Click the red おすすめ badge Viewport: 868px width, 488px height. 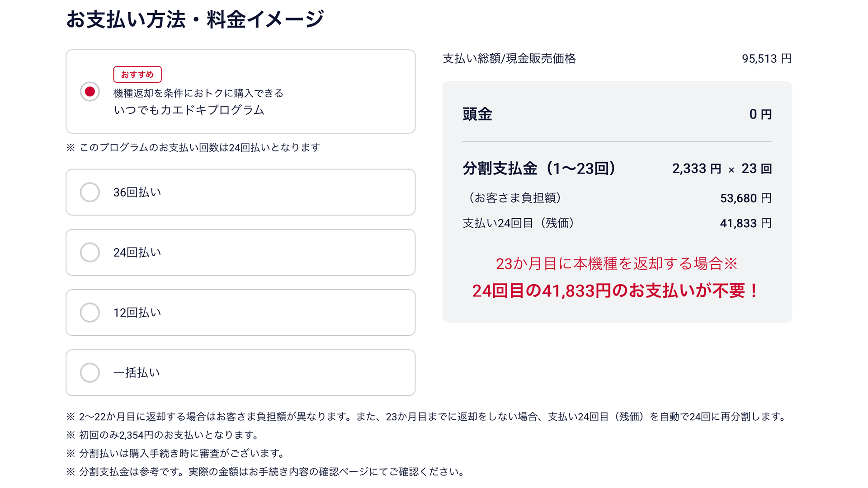(137, 75)
